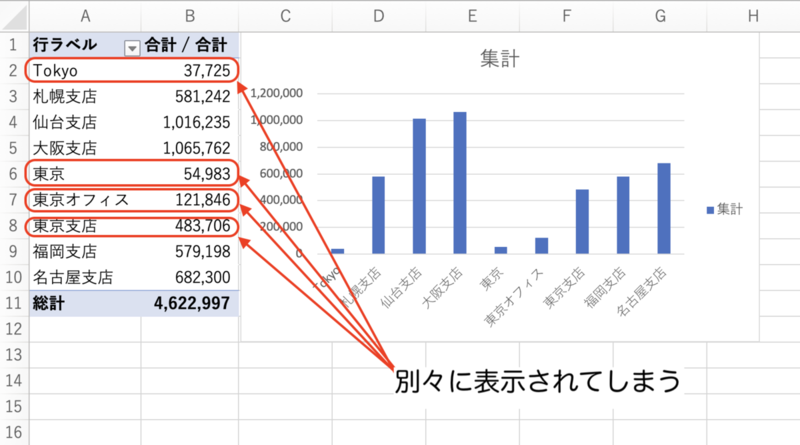This screenshot has width=800, height=445.
Task: Select row 1 header
Action: point(14,45)
